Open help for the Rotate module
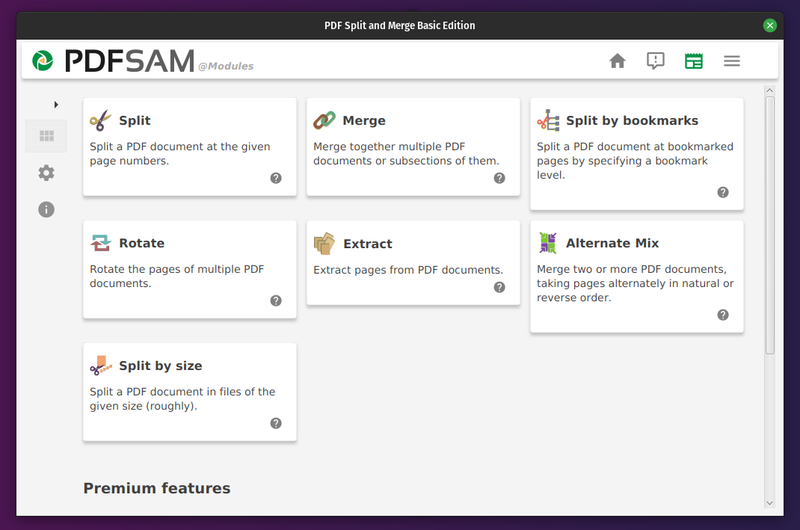This screenshot has width=800, height=530. coord(276,300)
